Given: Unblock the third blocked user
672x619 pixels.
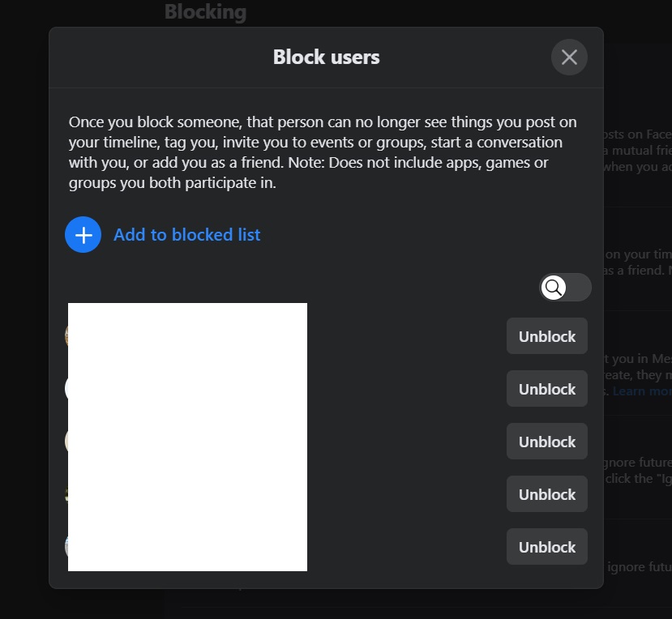Looking at the screenshot, I should pyautogui.click(x=546, y=441).
